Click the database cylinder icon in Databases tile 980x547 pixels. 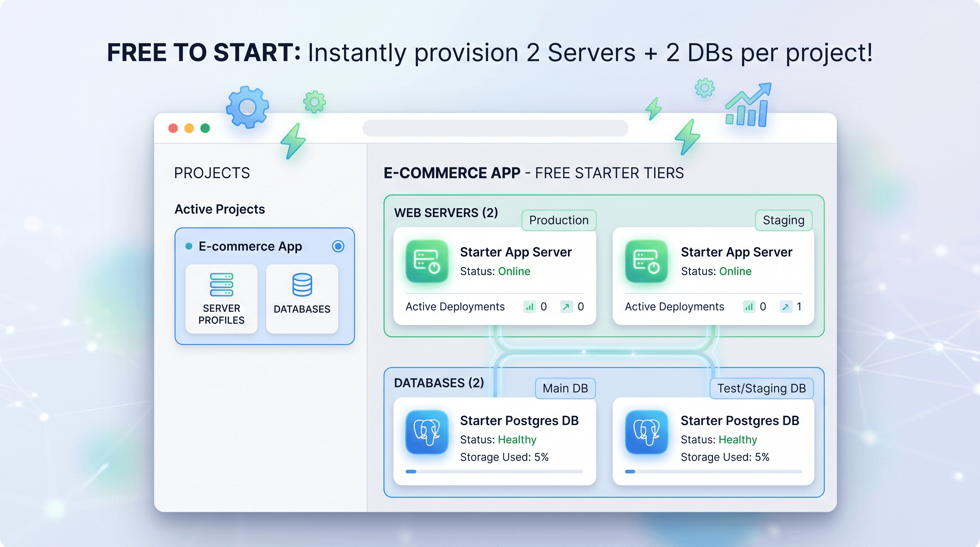tap(302, 285)
